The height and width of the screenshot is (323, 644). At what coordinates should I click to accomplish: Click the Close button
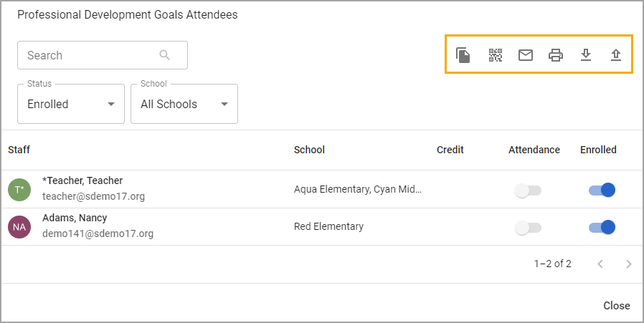[617, 306]
